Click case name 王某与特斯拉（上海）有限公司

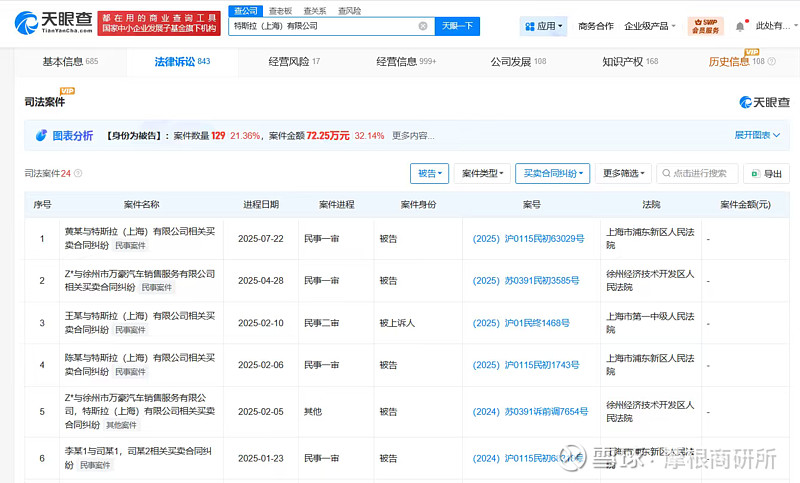(140, 322)
